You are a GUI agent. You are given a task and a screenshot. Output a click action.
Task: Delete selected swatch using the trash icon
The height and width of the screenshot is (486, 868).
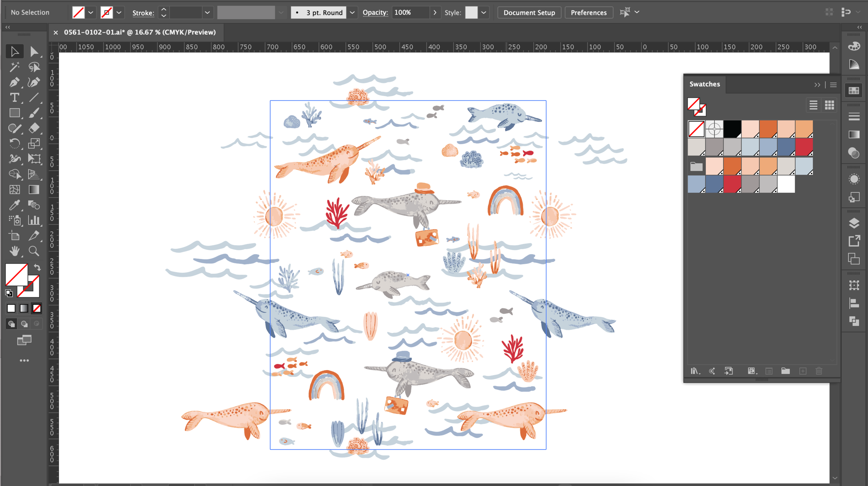[x=819, y=371]
